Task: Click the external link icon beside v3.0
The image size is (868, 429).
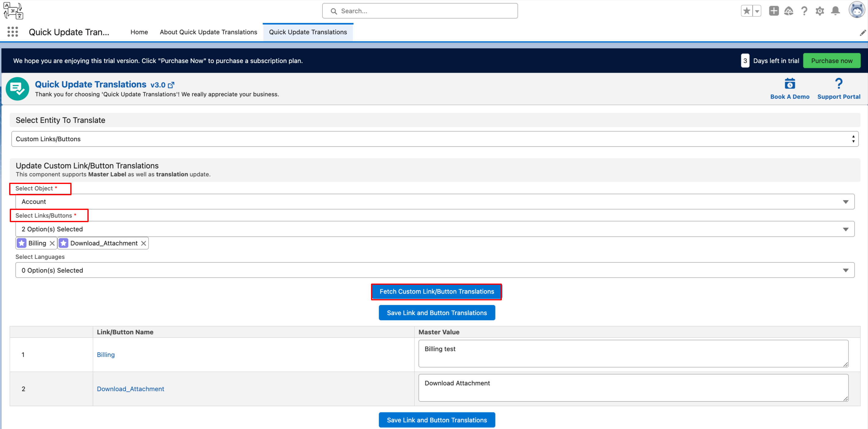Action: [171, 85]
